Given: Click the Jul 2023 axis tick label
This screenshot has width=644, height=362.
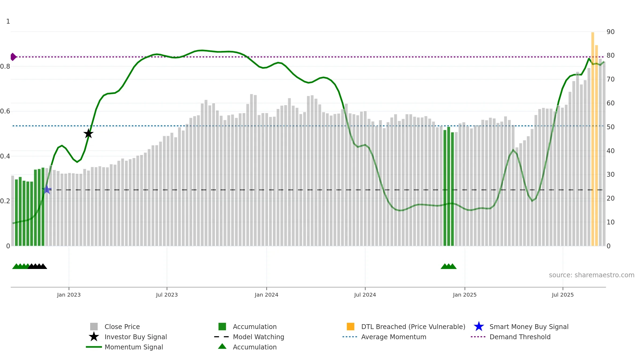Looking at the screenshot, I should coord(167,295).
